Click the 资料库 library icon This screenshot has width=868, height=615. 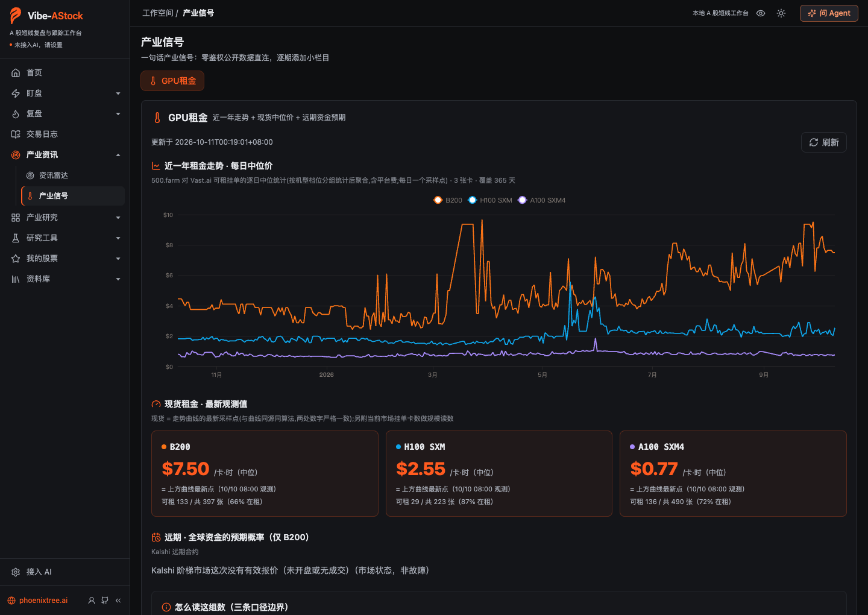pyautogui.click(x=16, y=279)
